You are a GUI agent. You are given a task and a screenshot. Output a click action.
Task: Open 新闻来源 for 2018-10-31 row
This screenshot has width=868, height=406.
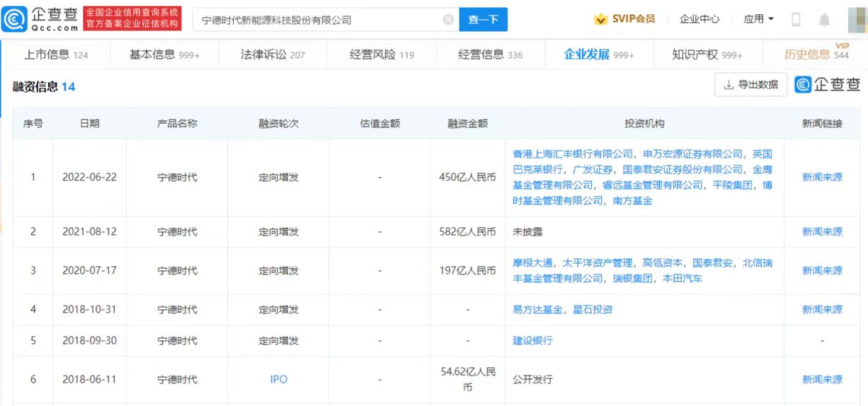(x=822, y=309)
